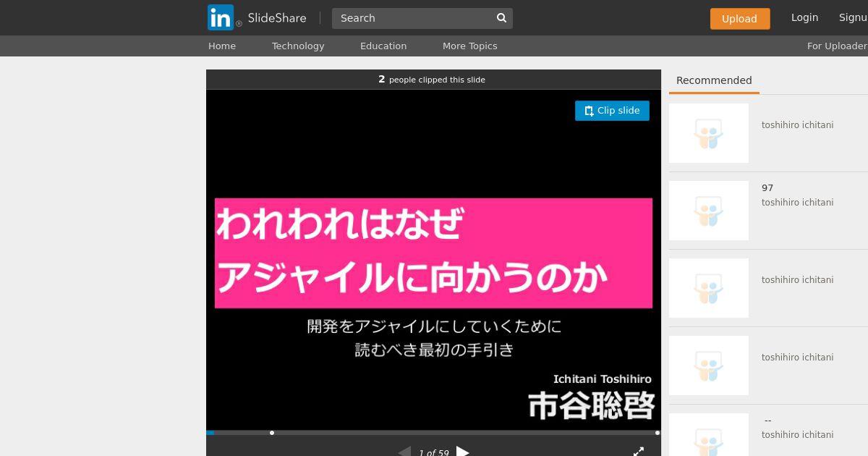Click '2 people clipped this slide' text
This screenshot has width=868, height=456.
click(x=432, y=80)
